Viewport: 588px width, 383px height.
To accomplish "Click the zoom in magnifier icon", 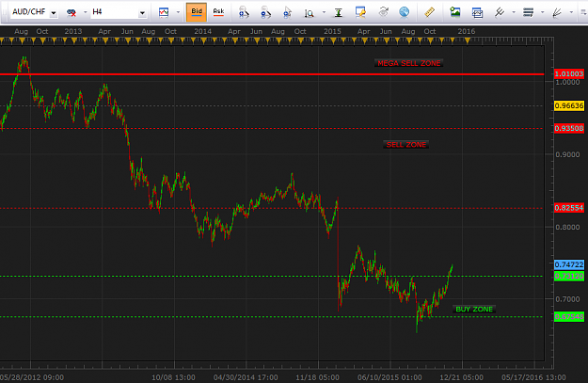I will pyautogui.click(x=244, y=12).
